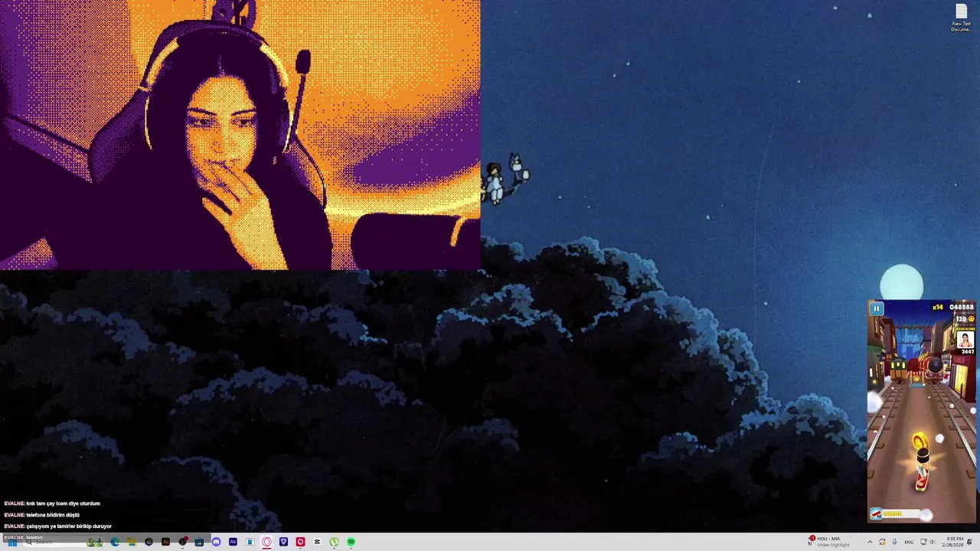This screenshot has width=980, height=551.
Task: Click the taskbar Search box
Action: click(63, 542)
